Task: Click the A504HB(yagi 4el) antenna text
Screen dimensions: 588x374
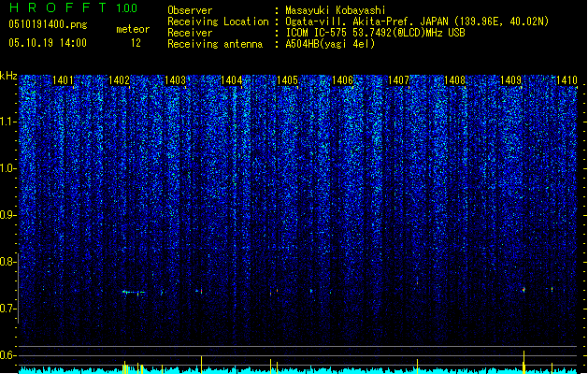Action: (330, 44)
